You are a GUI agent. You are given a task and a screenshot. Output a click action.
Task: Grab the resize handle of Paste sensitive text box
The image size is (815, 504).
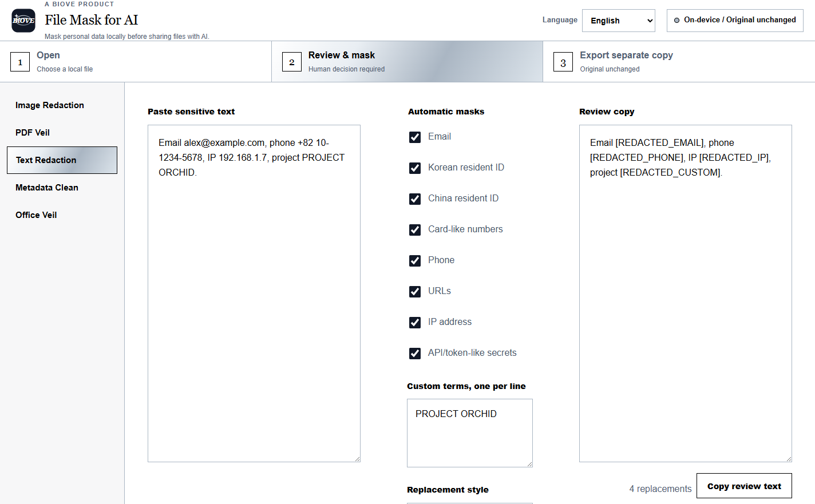357,459
